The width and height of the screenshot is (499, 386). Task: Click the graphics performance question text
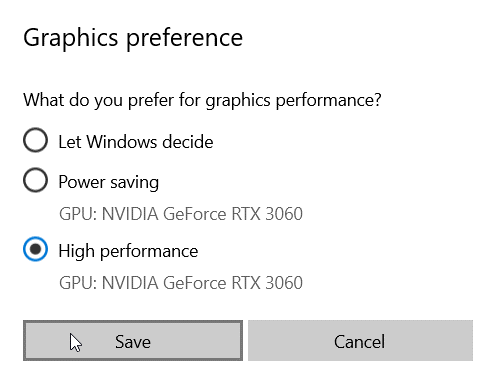tap(202, 100)
